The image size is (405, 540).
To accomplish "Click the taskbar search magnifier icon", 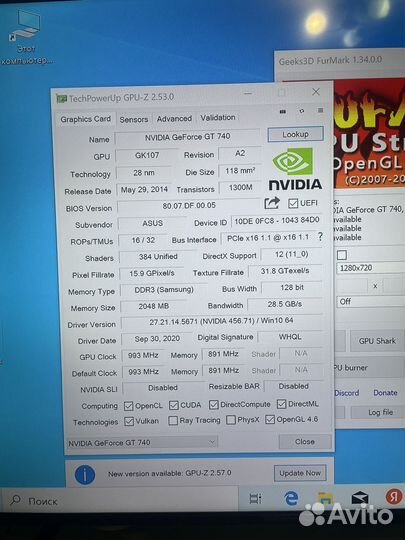I will pyautogui.click(x=15, y=500).
